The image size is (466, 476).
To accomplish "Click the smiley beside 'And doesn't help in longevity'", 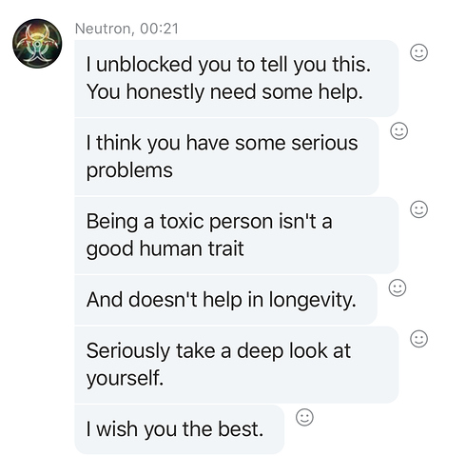I will click(x=398, y=288).
